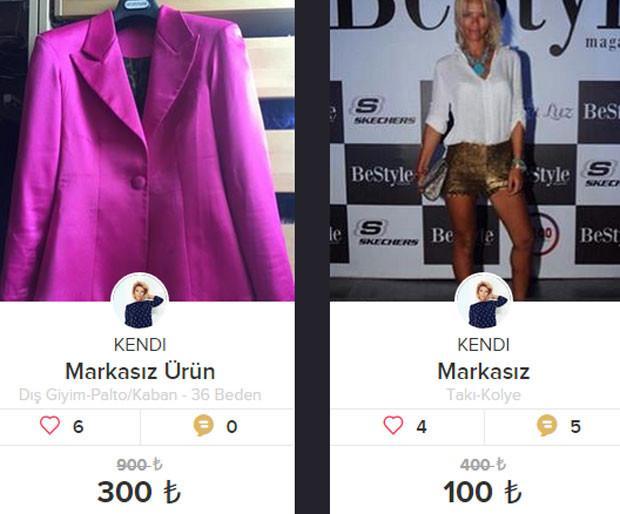Open seller avatar on necklace listing

(484, 301)
